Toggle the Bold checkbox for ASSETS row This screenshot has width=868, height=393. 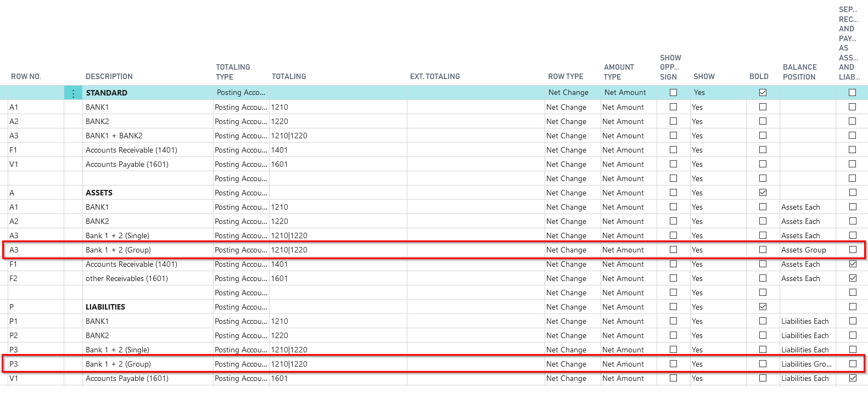pyautogui.click(x=763, y=193)
